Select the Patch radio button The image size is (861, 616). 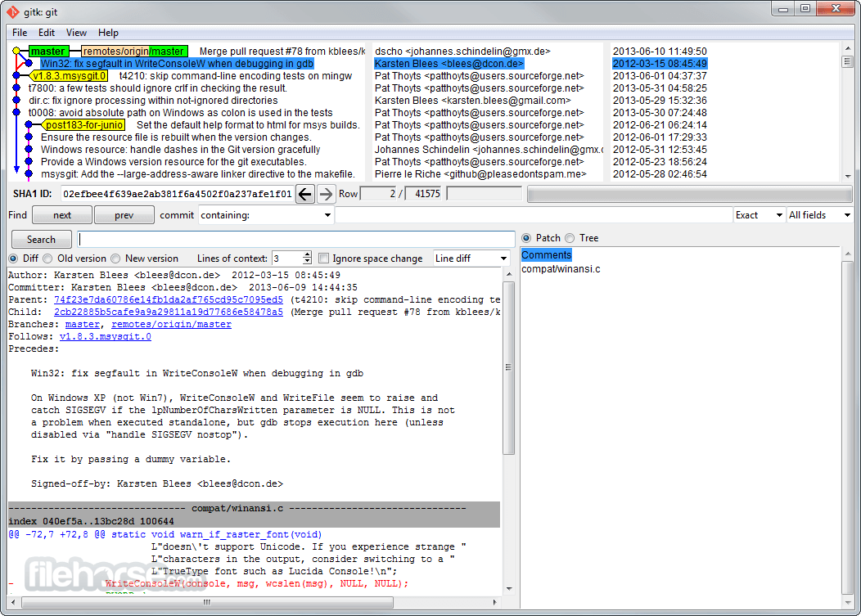(526, 238)
